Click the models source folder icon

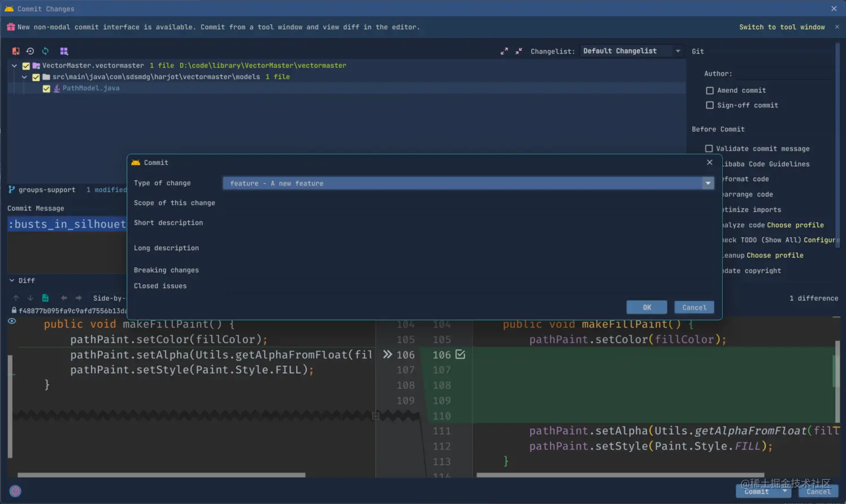46,77
